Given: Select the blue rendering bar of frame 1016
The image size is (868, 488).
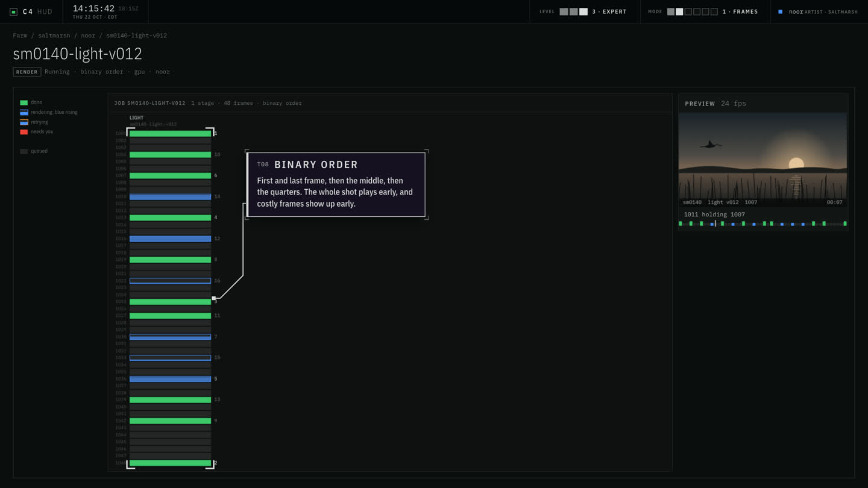Looking at the screenshot, I should click(x=171, y=239).
